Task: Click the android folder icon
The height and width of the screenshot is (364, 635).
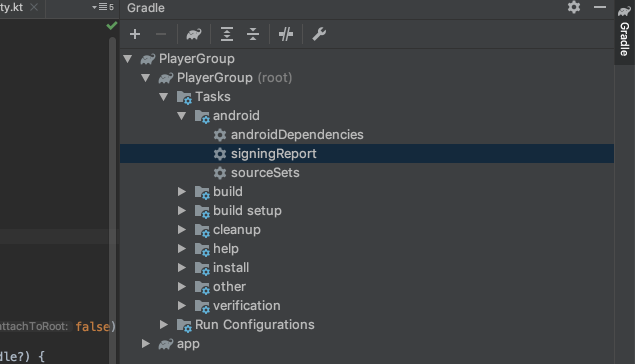Action: coord(202,116)
